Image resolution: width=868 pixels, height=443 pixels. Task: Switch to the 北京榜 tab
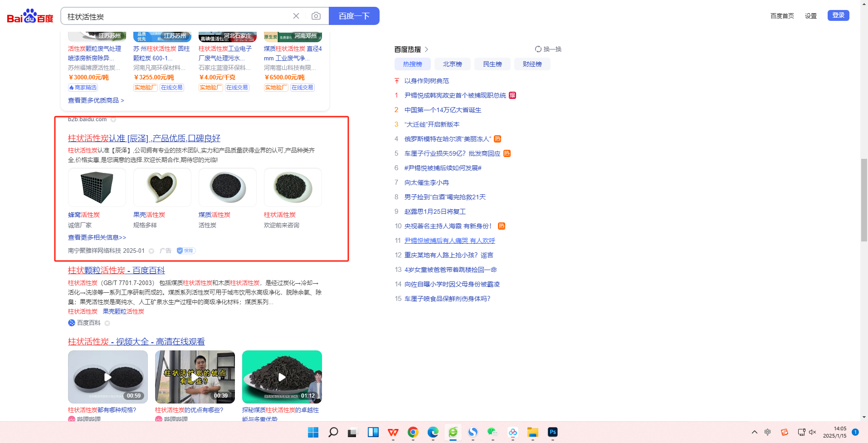click(452, 64)
